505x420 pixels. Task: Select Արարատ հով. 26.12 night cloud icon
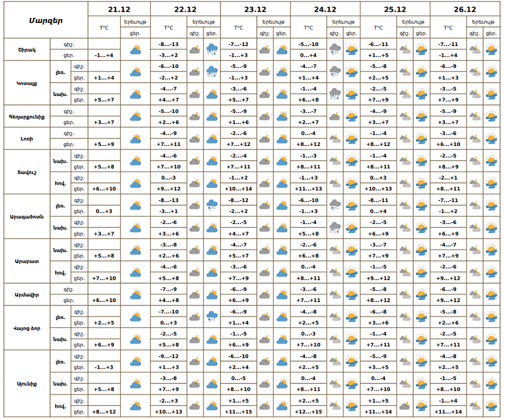475,272
